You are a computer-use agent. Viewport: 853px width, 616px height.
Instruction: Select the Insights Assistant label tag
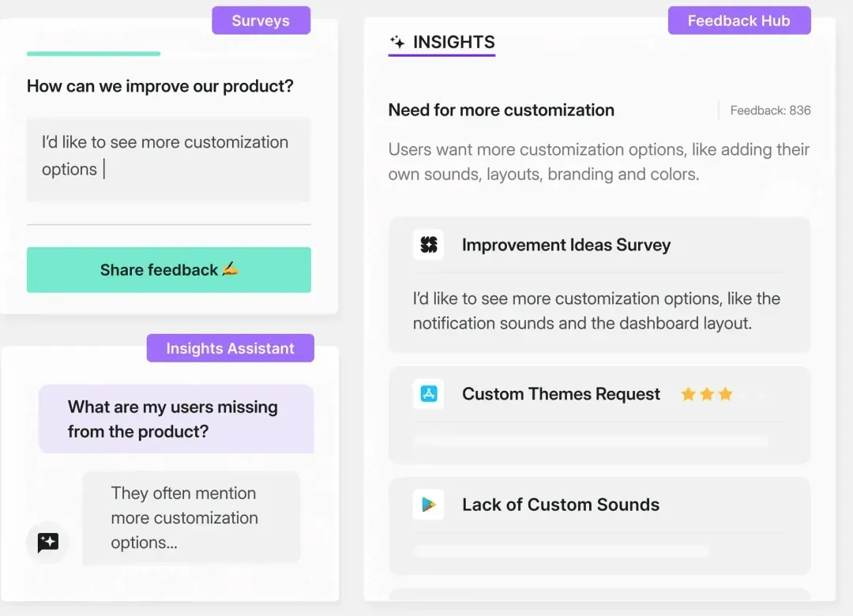230,347
